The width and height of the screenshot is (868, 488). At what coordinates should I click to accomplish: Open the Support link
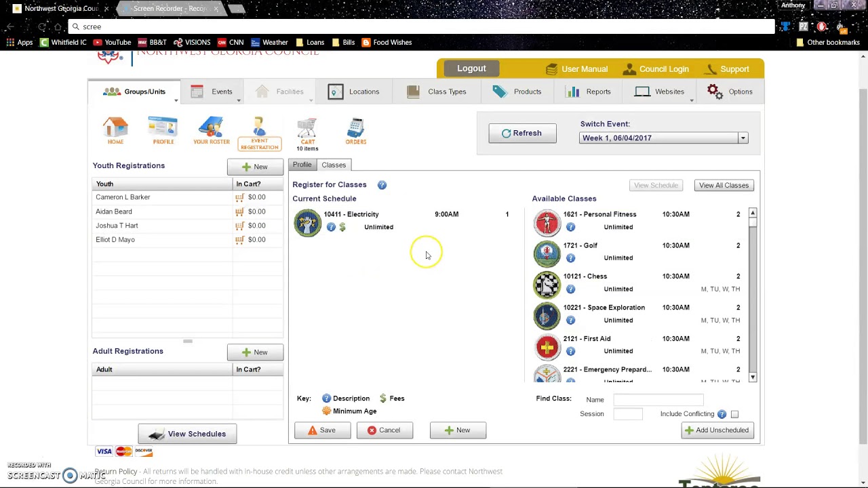(727, 69)
